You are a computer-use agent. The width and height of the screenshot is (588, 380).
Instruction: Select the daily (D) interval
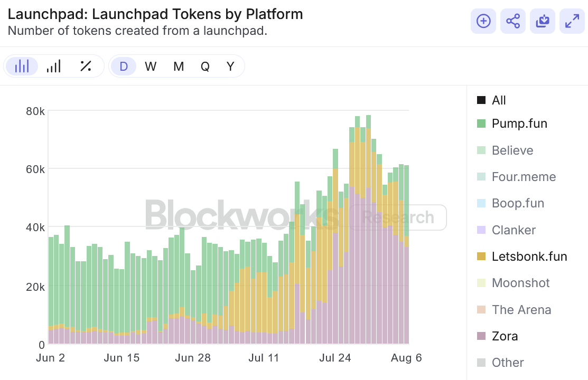(124, 66)
